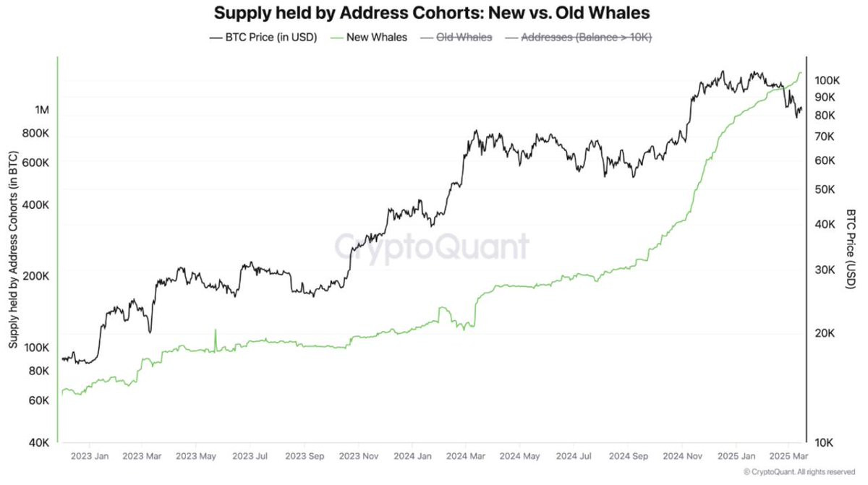Show the Addresses (Balance > 10K) series
Image resolution: width=868 pixels, height=485 pixels.
pos(577,37)
